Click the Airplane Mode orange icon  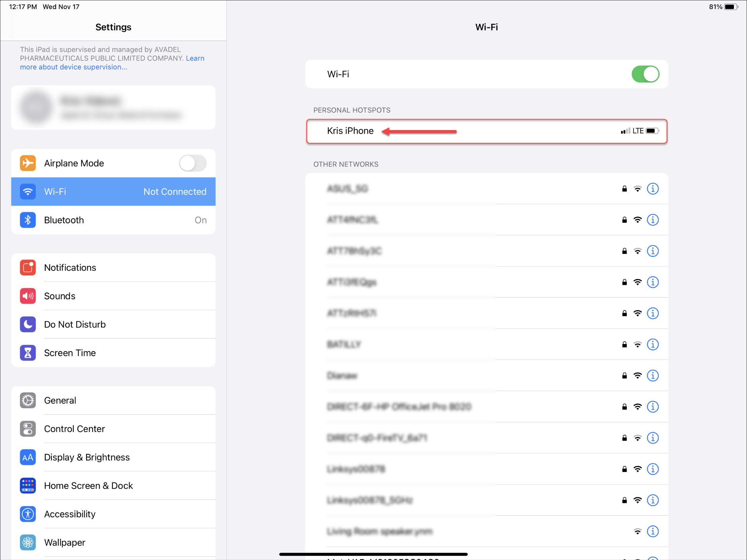tap(28, 163)
